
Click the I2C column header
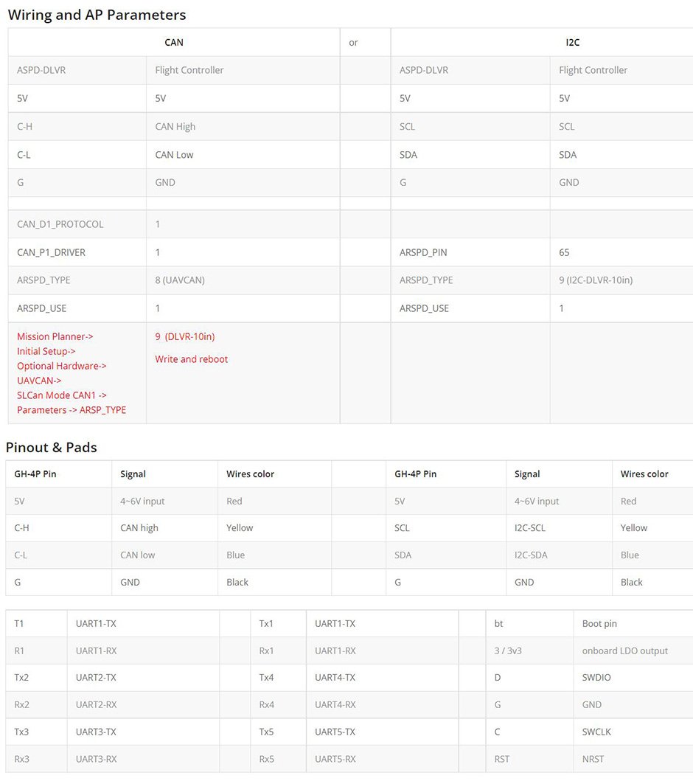[x=573, y=43]
